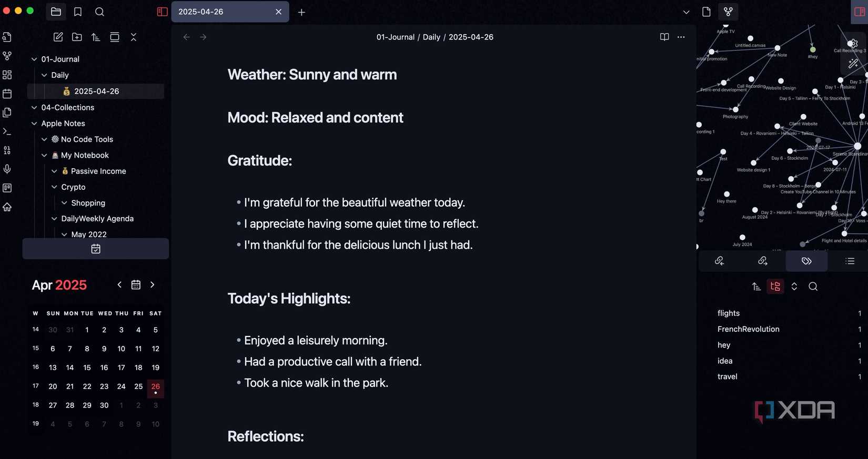Click April 15 in the calendar
The image size is (868, 459).
[87, 368]
